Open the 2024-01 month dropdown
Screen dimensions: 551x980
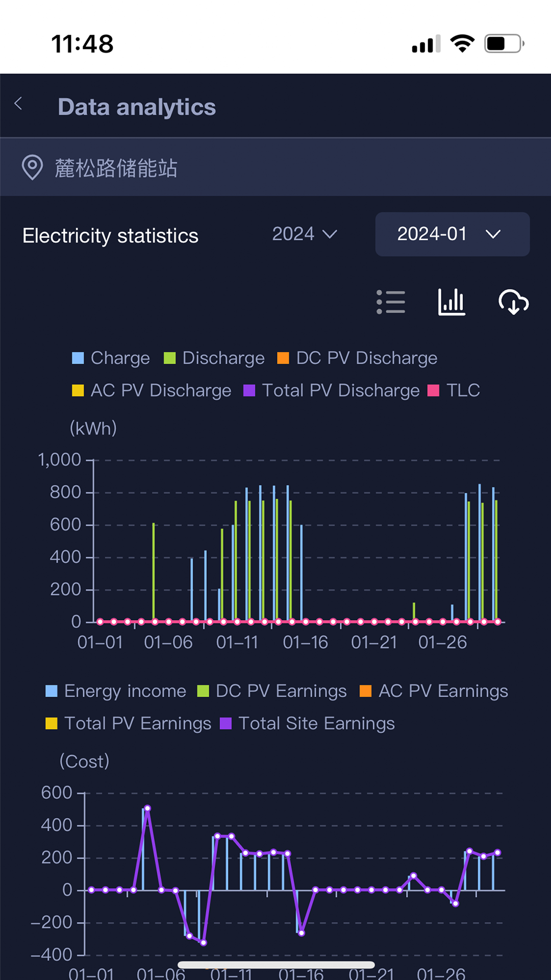(452, 234)
